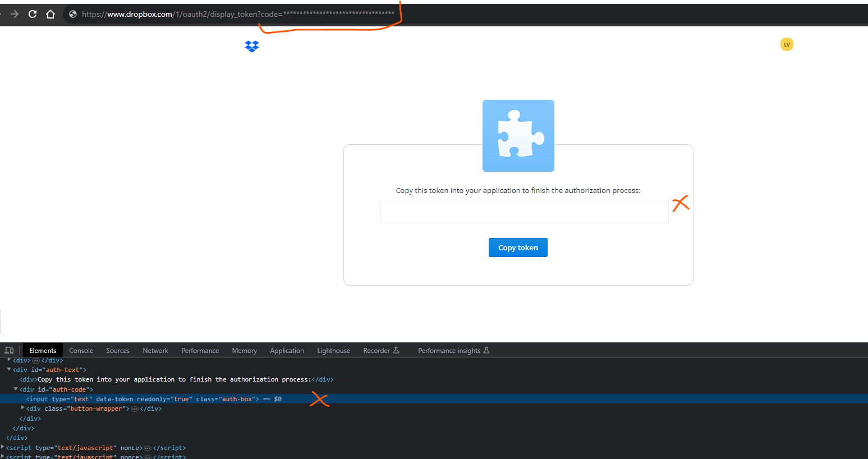Viewport: 868px width, 459px height.
Task: Click the address bar URL
Action: pos(224,14)
